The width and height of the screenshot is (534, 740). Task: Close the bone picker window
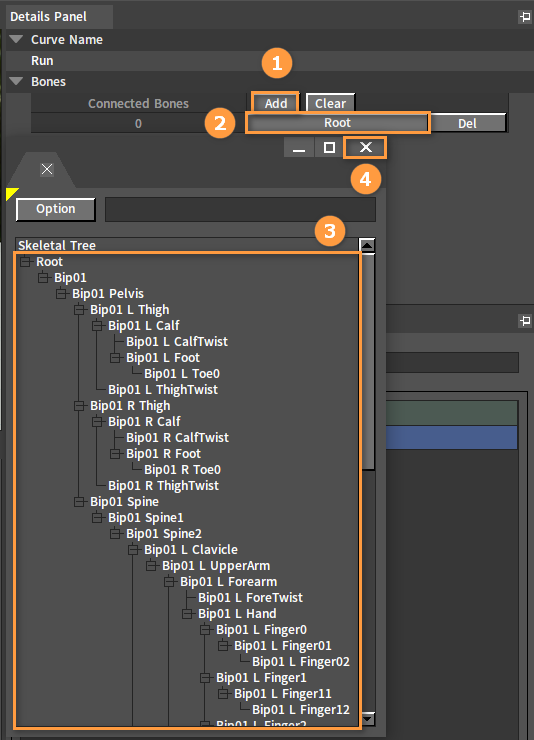[x=366, y=148]
